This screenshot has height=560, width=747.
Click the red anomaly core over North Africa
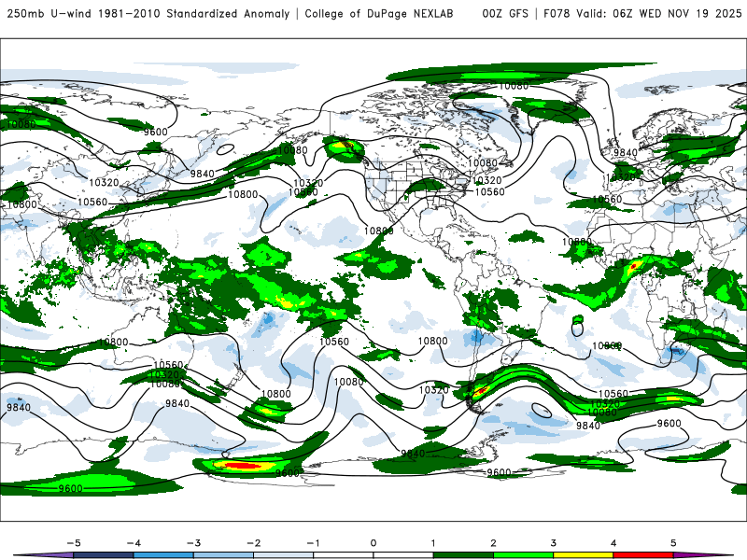pos(634,266)
